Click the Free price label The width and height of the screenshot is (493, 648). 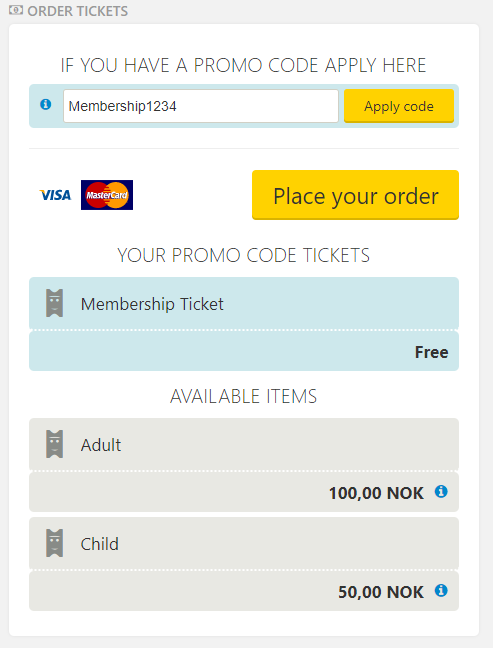tap(431, 352)
